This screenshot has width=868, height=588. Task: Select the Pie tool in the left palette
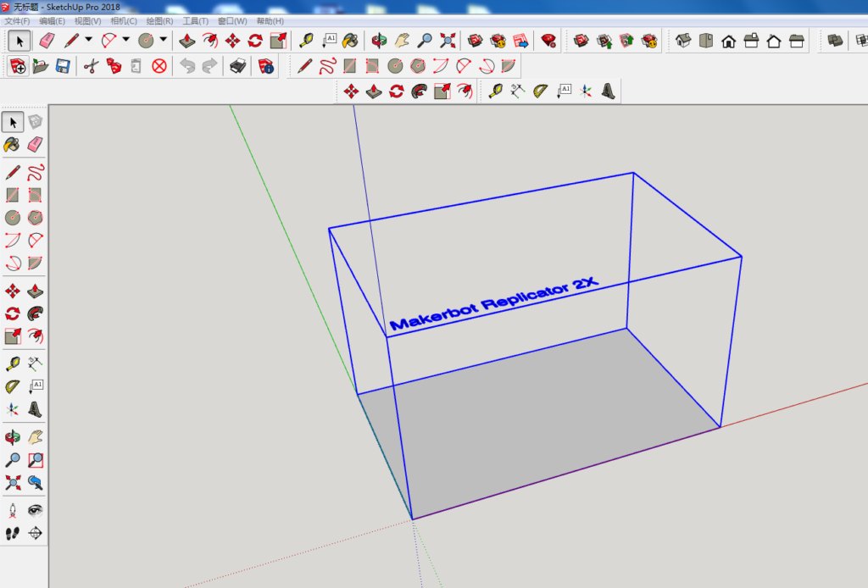point(35,263)
